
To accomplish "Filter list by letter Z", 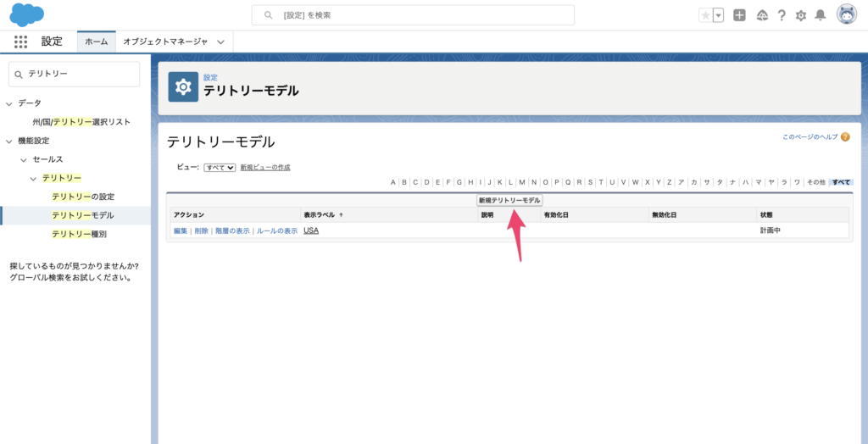I will tap(670, 182).
